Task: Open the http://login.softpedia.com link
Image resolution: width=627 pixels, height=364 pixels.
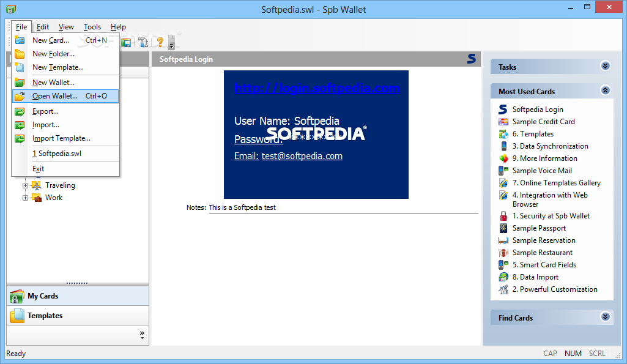Action: point(317,88)
